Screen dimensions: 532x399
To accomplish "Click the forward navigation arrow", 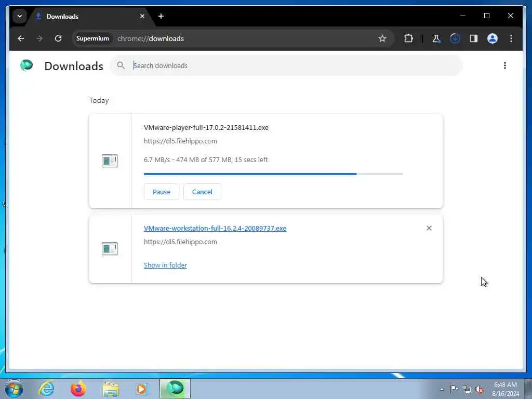I will [x=39, y=38].
